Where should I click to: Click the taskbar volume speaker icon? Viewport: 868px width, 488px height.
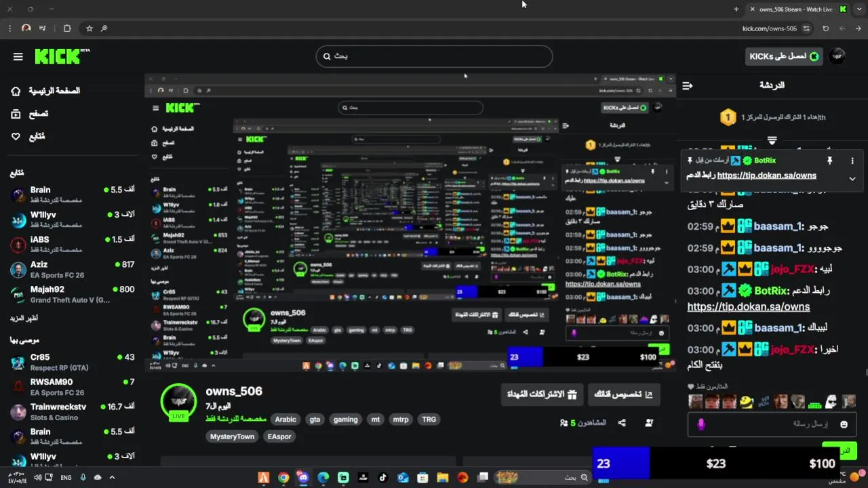coord(38,478)
